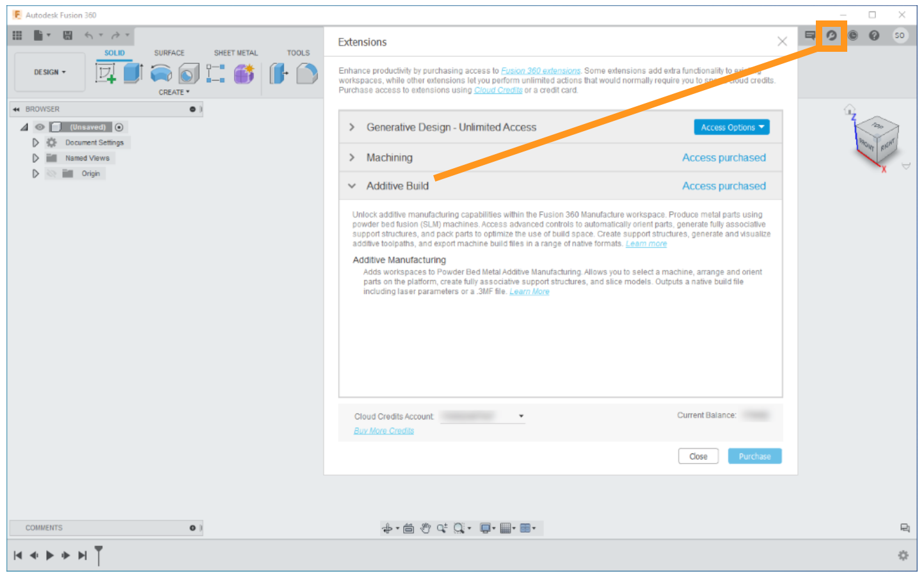Collapse the Additive Build section
Image resolution: width=924 pixels, height=578 pixels.
(x=352, y=186)
